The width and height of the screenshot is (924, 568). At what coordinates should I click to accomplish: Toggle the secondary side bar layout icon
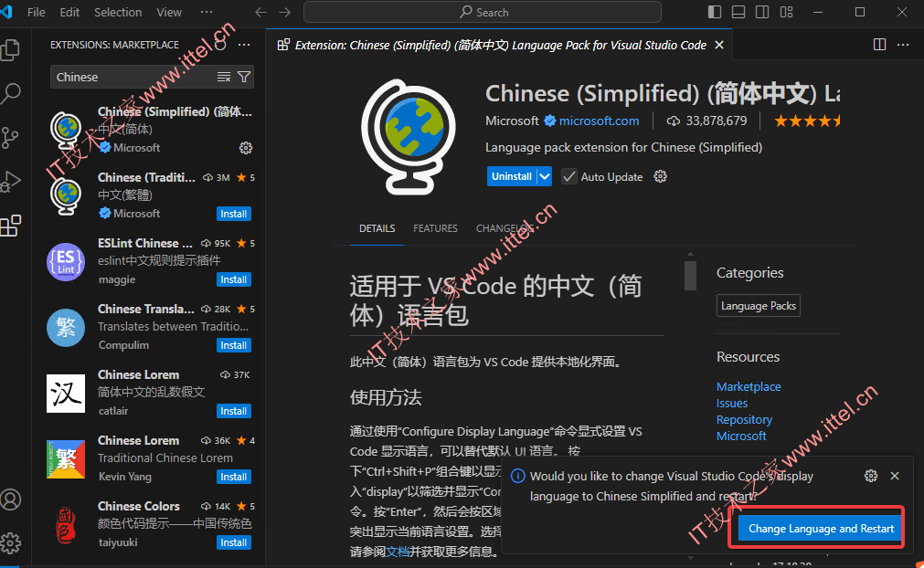[762, 12]
